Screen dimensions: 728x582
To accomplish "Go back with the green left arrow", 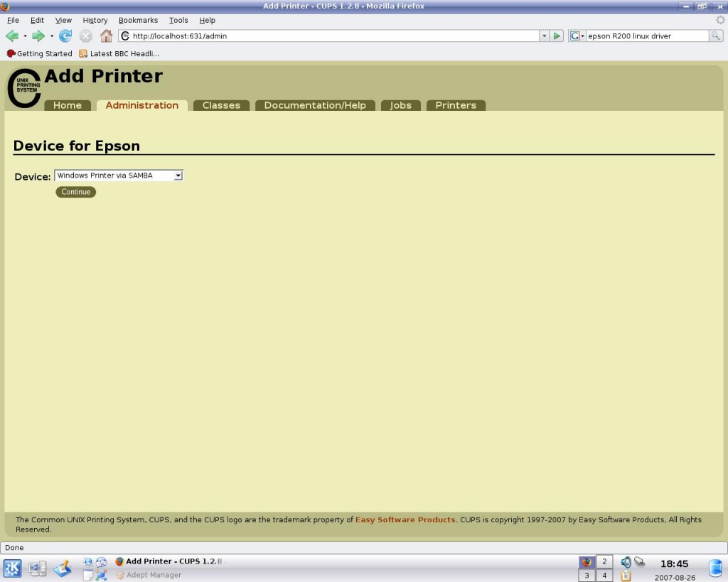I will 12,36.
